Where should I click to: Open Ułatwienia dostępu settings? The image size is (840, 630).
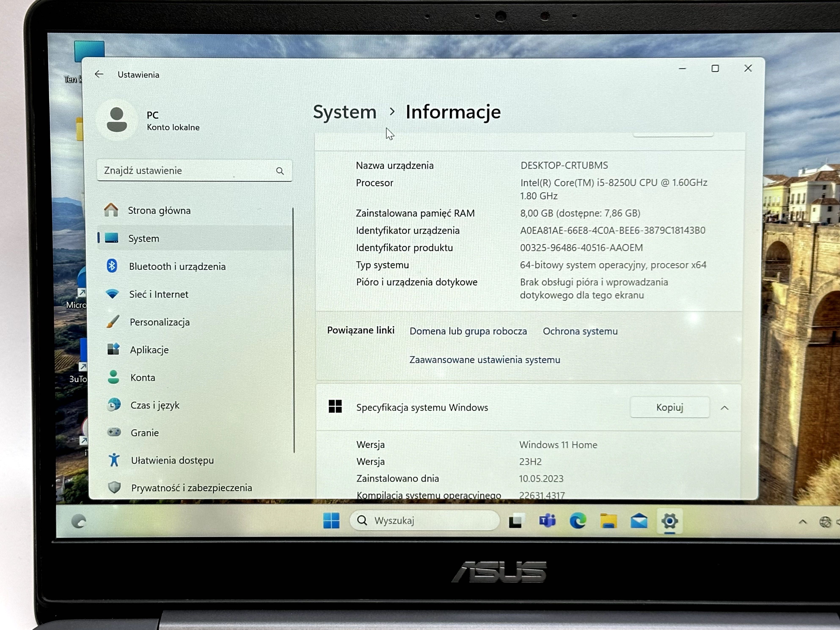pyautogui.click(x=197, y=460)
